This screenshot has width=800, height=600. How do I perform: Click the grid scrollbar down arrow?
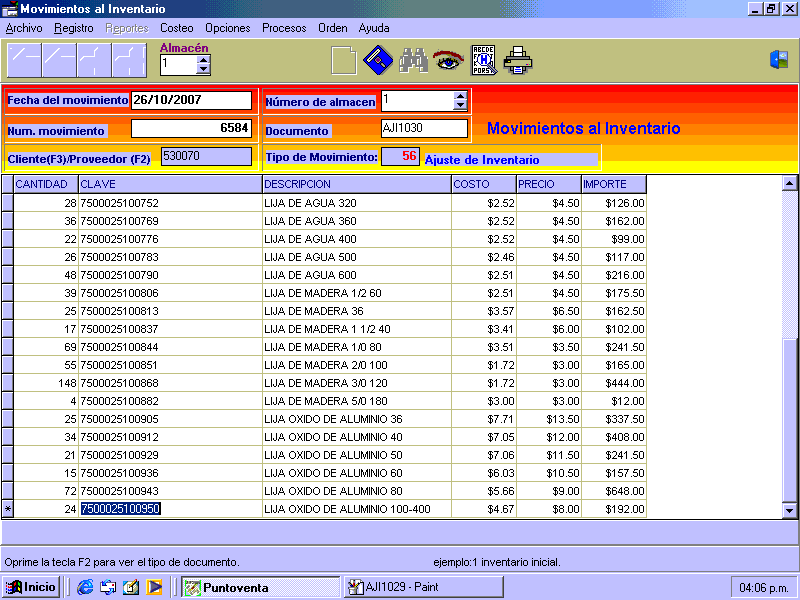click(x=789, y=510)
